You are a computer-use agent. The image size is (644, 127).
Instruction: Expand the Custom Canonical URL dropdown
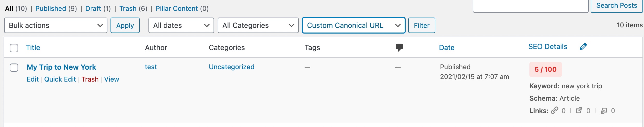[354, 25]
